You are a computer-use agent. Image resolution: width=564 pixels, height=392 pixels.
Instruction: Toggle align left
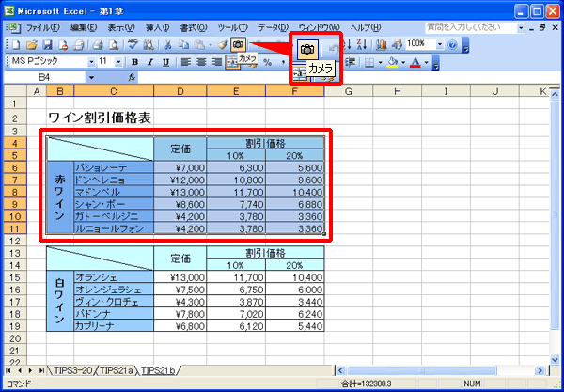click(x=185, y=63)
